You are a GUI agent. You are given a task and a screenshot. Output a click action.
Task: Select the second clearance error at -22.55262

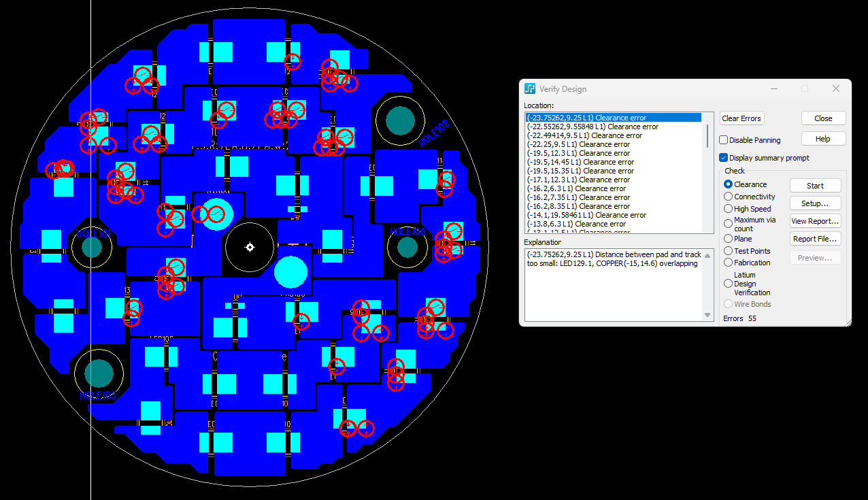pyautogui.click(x=592, y=127)
